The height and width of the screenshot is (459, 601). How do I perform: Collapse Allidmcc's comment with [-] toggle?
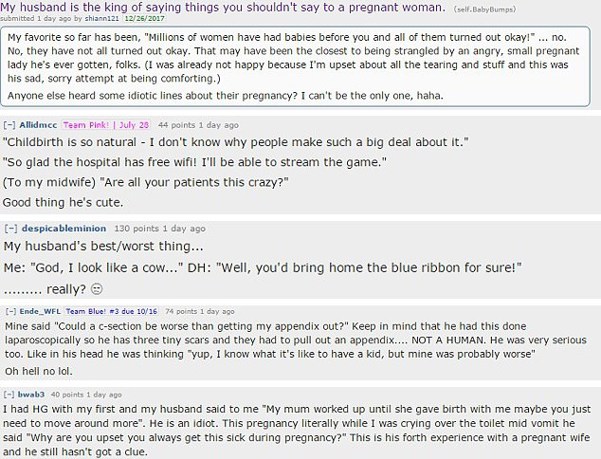click(10, 125)
